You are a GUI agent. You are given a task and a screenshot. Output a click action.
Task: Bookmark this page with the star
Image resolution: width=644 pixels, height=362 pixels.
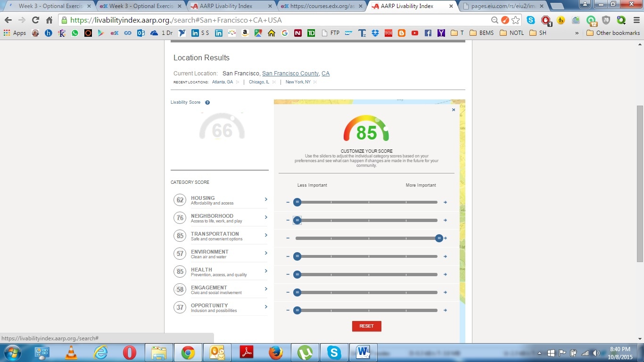pos(515,20)
